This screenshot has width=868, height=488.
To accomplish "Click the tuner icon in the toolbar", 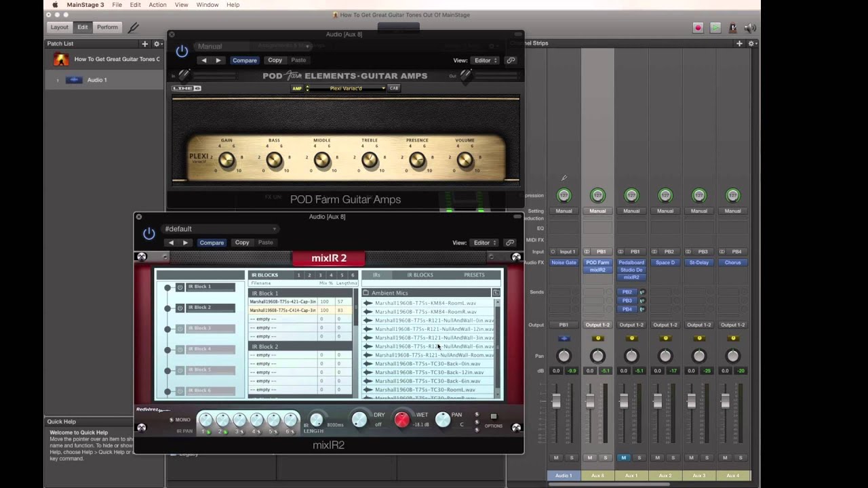I will click(x=134, y=28).
